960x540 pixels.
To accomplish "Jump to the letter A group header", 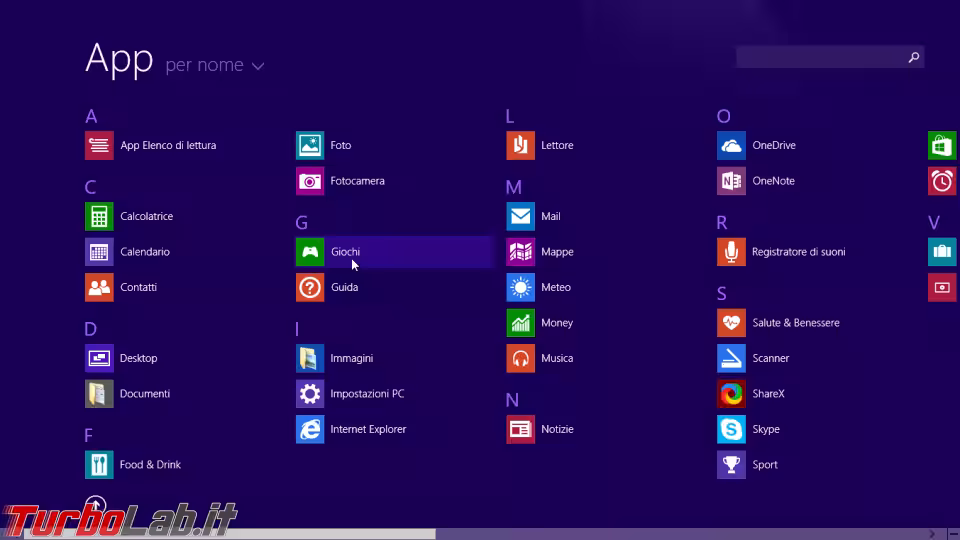I will [91, 116].
